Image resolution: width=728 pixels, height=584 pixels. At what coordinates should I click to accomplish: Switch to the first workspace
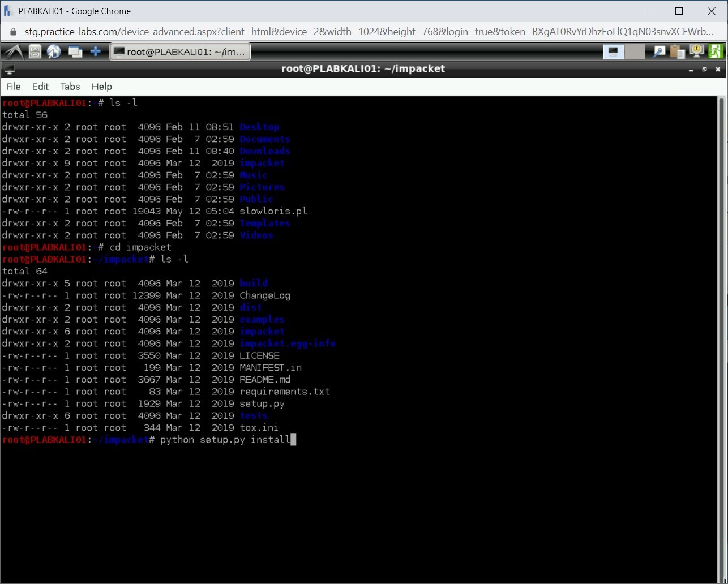[613, 52]
